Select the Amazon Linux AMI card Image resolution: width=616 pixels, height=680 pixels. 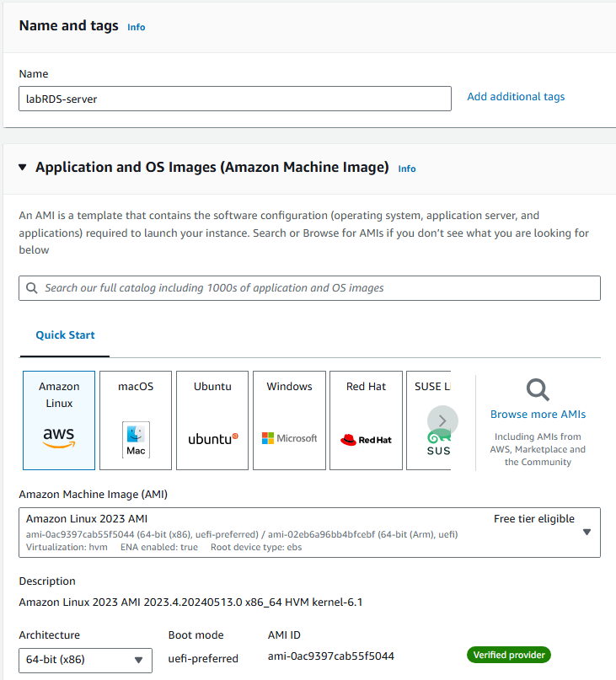coord(59,420)
